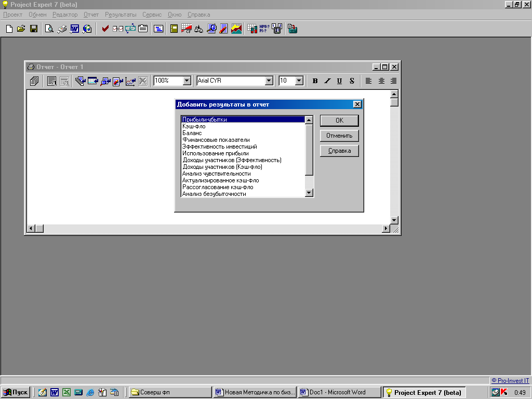Switch to Doc1 - Microsoft Word taskbar button
532x399 pixels.
coord(339,392)
